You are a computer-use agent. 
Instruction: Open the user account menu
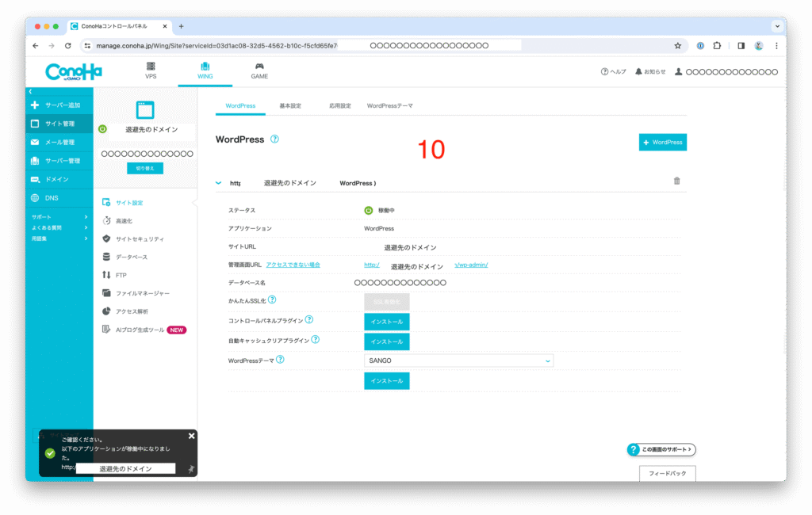coord(726,71)
